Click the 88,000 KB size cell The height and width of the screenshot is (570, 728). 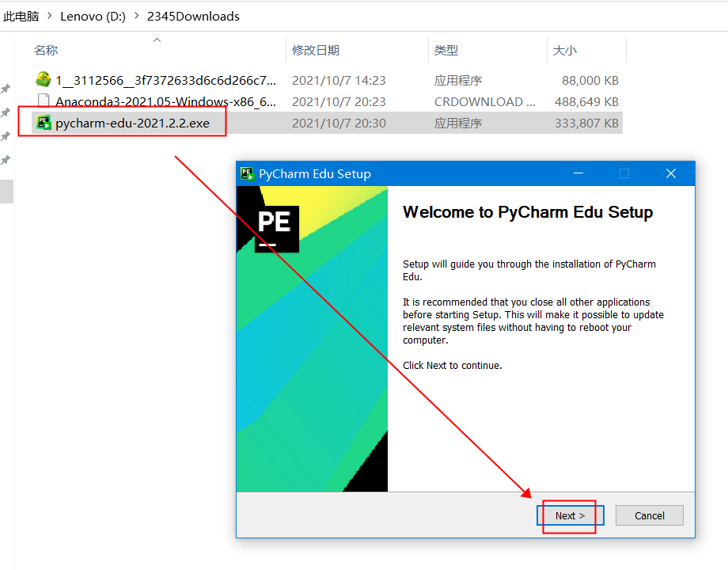click(590, 81)
